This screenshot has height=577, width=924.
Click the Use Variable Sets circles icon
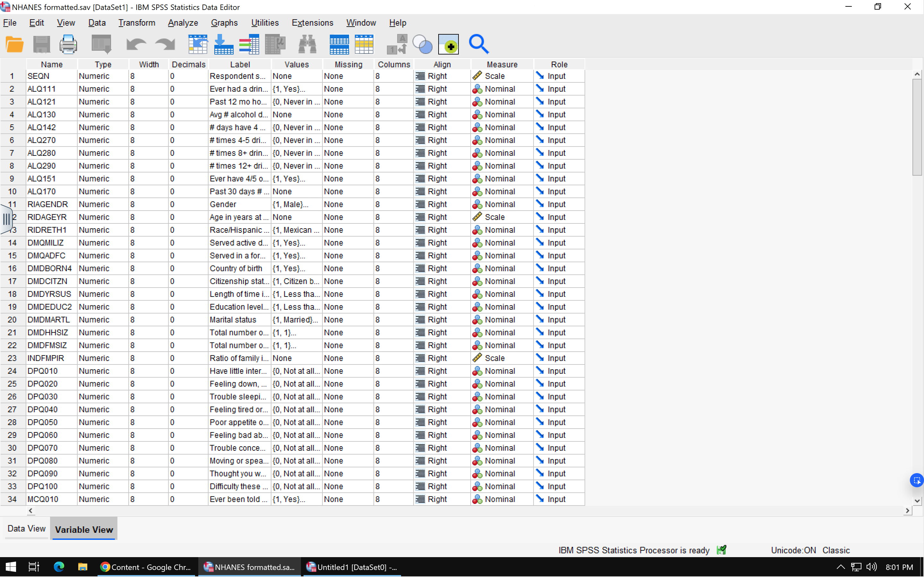coord(422,45)
